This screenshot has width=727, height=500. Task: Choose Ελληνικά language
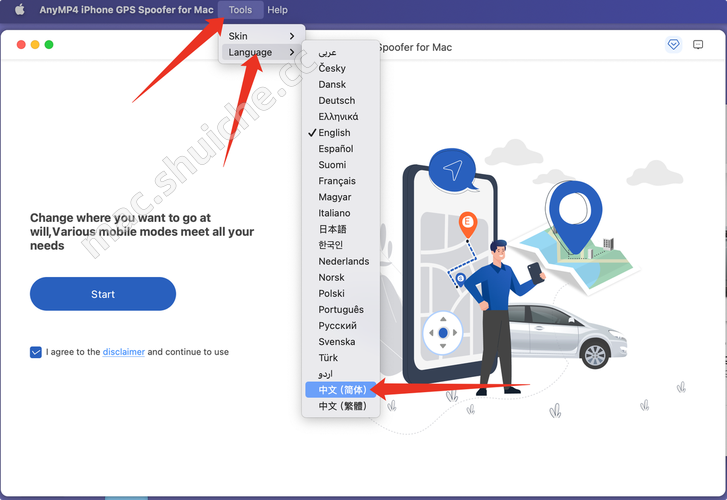341,116
